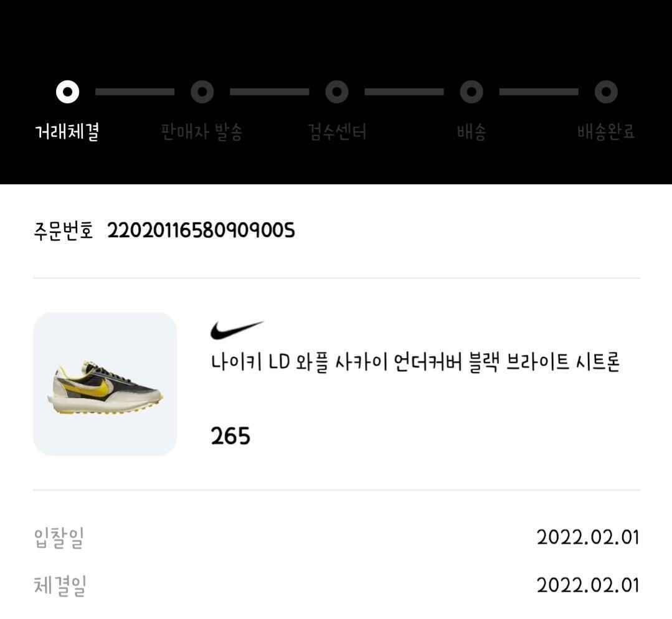
Task: Select the 거래체결 status label
Action: (x=67, y=131)
